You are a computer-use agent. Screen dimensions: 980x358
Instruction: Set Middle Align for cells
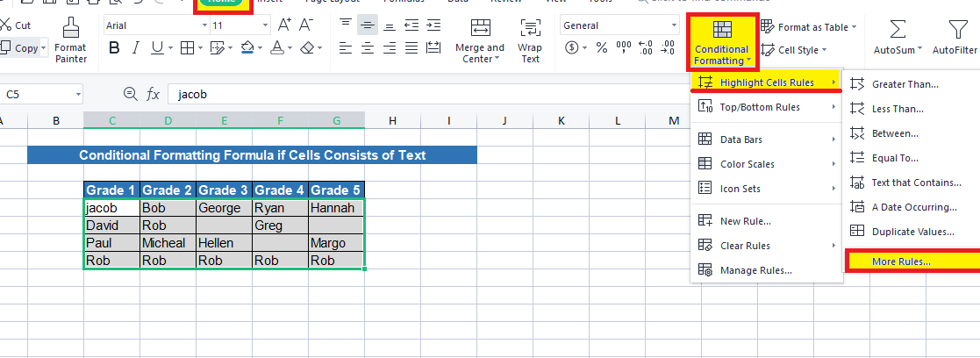pos(368,25)
